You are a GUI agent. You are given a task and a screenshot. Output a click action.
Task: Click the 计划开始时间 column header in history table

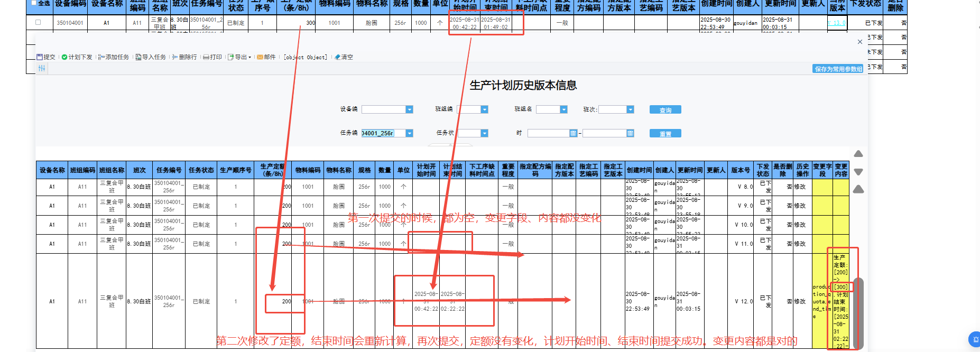[426, 170]
